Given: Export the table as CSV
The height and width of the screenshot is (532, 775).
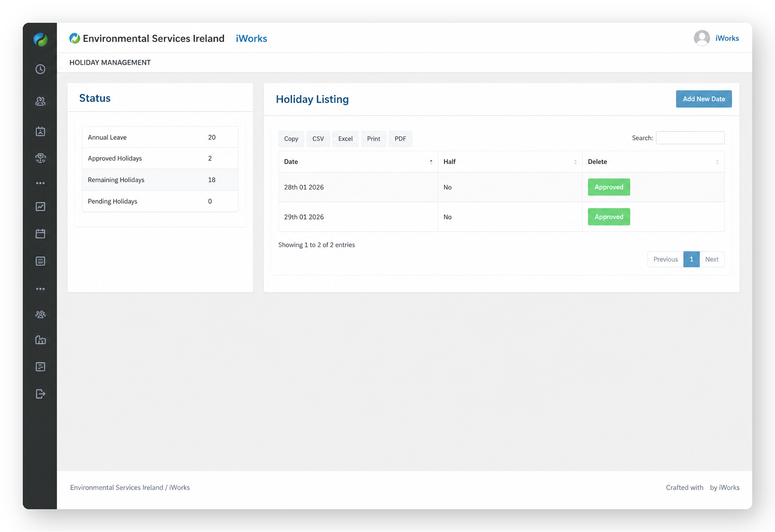Looking at the screenshot, I should (318, 139).
